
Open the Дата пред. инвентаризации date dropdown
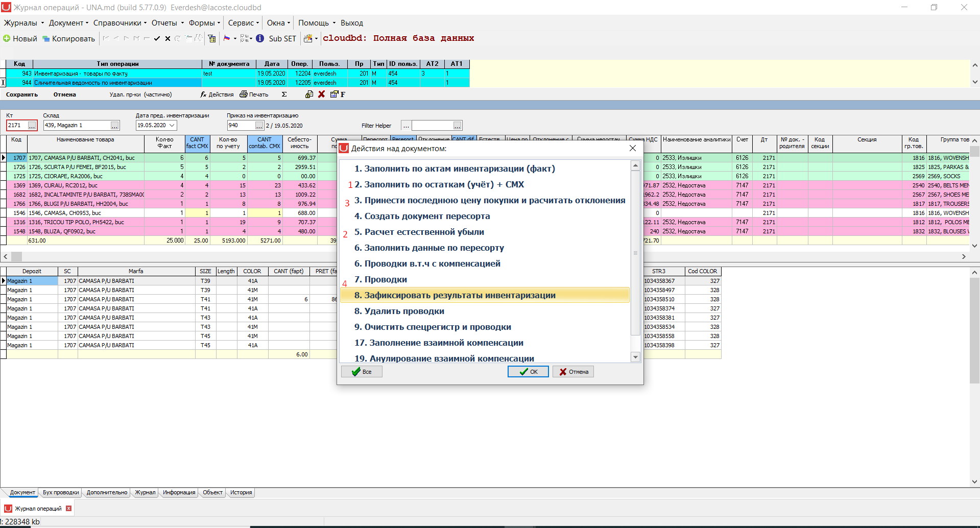tap(172, 126)
